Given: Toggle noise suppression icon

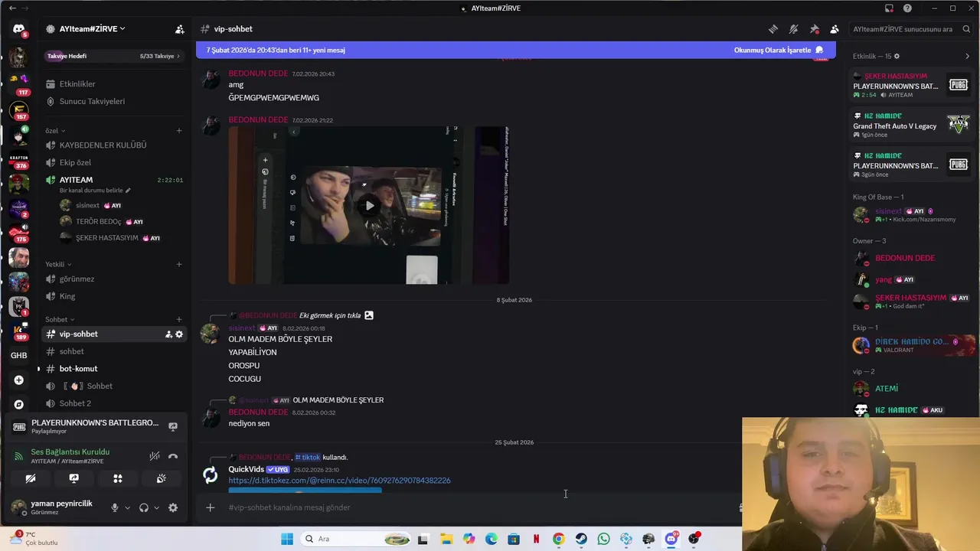Looking at the screenshot, I should tap(155, 456).
